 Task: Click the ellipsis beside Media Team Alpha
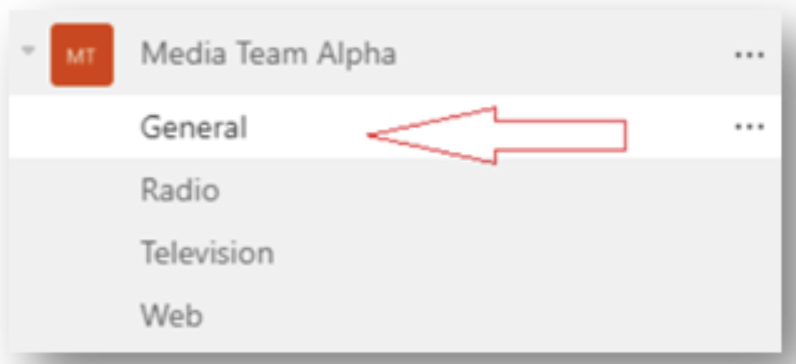tap(749, 55)
